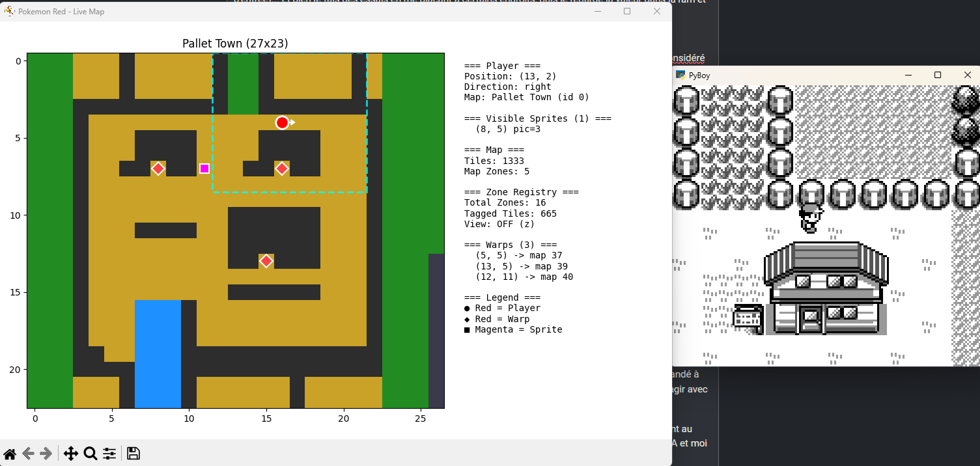Open Configure subplots sliders icon
This screenshot has height=466, width=980.
click(x=109, y=454)
